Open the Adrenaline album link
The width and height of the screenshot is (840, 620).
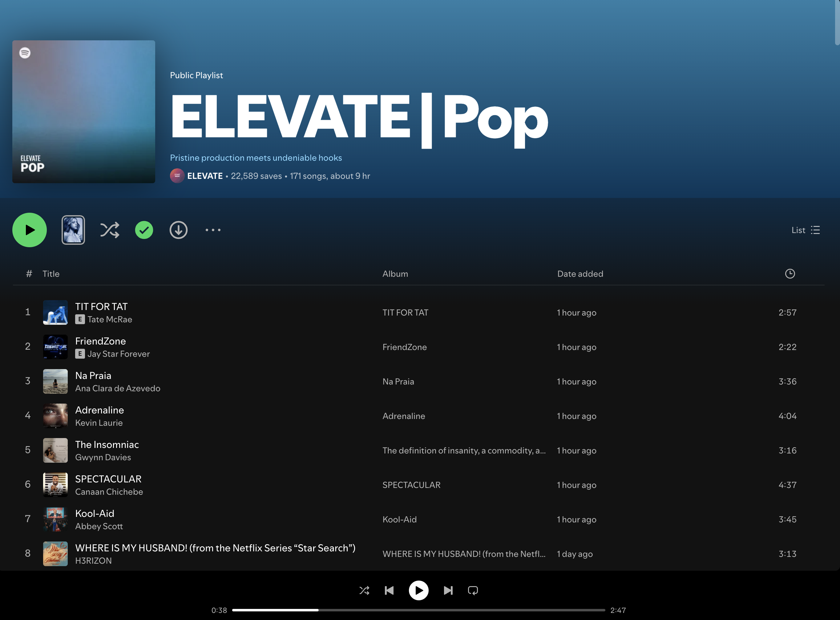pyautogui.click(x=404, y=416)
